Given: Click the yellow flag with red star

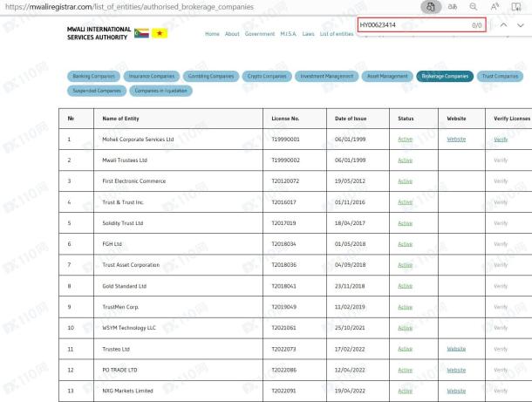Looking at the screenshot, I should coord(160,33).
